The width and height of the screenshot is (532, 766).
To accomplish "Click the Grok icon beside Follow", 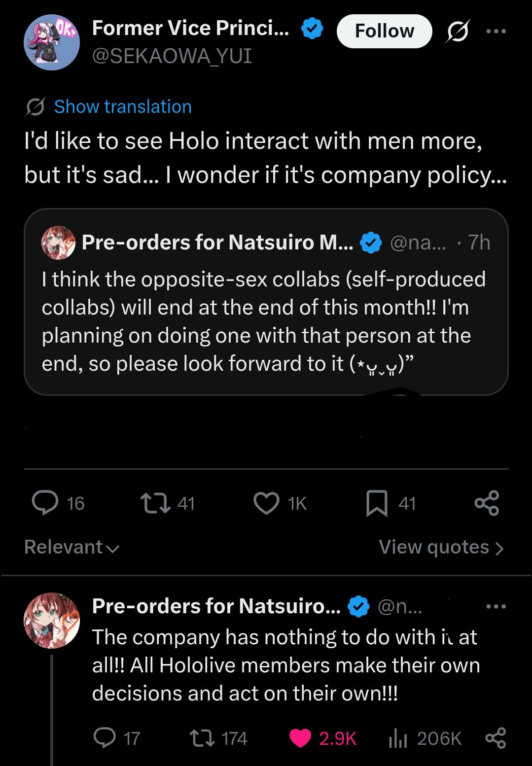I will coord(458,32).
